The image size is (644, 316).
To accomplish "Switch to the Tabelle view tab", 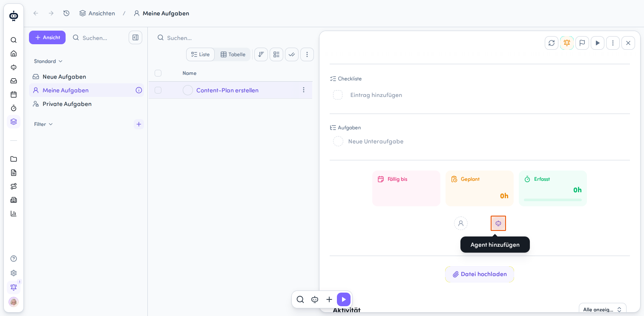I will click(233, 54).
